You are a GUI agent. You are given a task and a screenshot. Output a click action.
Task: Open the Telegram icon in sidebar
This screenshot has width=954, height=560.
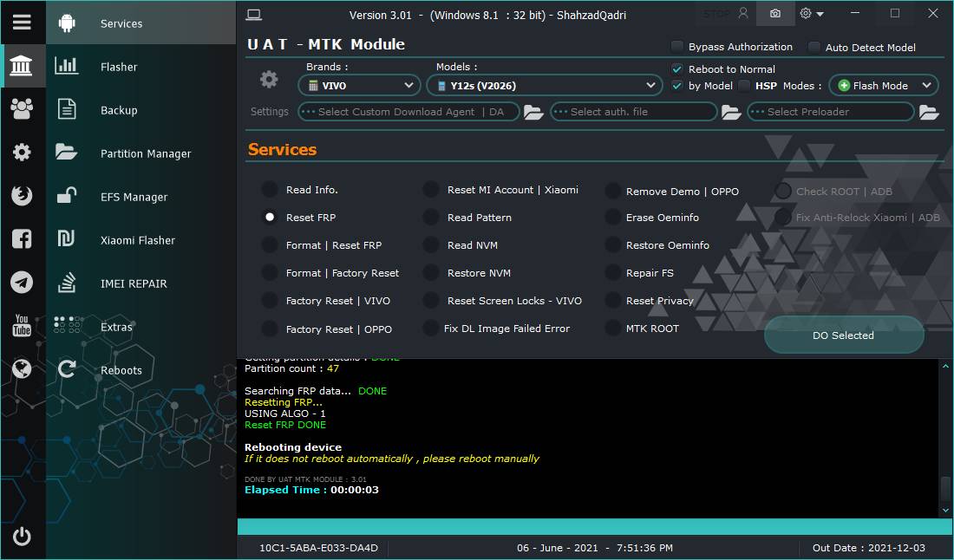pyautogui.click(x=22, y=283)
